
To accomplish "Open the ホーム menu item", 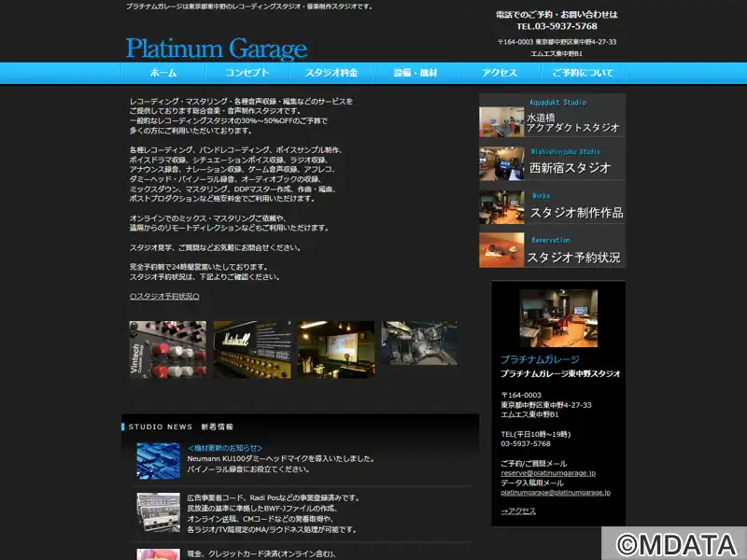I will point(163,73).
